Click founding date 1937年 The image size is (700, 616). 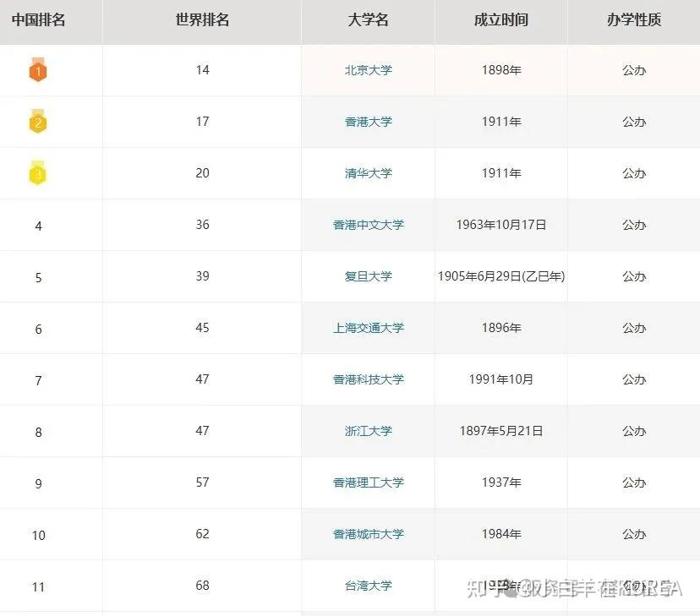[x=501, y=482]
